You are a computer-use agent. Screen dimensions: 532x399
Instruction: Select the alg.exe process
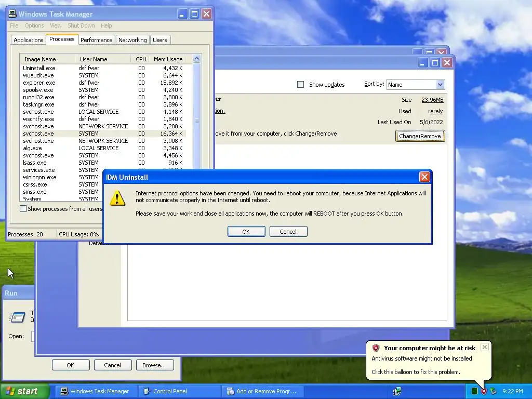[103, 148]
